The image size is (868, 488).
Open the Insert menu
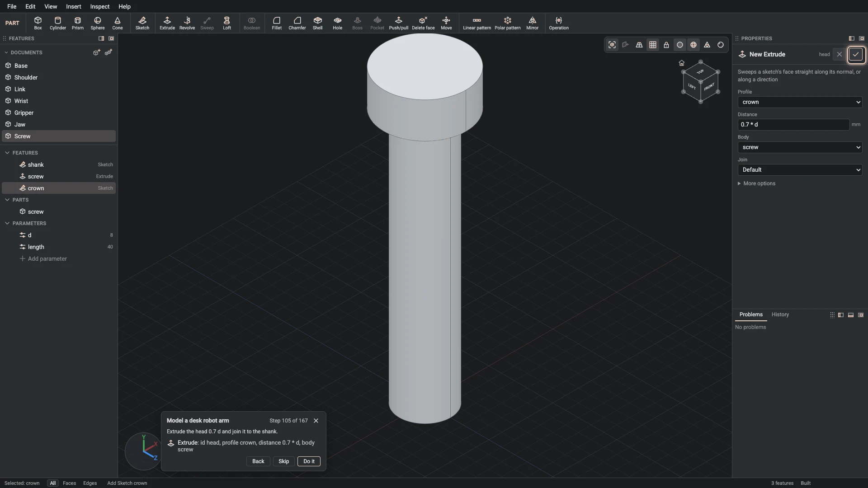click(x=74, y=6)
